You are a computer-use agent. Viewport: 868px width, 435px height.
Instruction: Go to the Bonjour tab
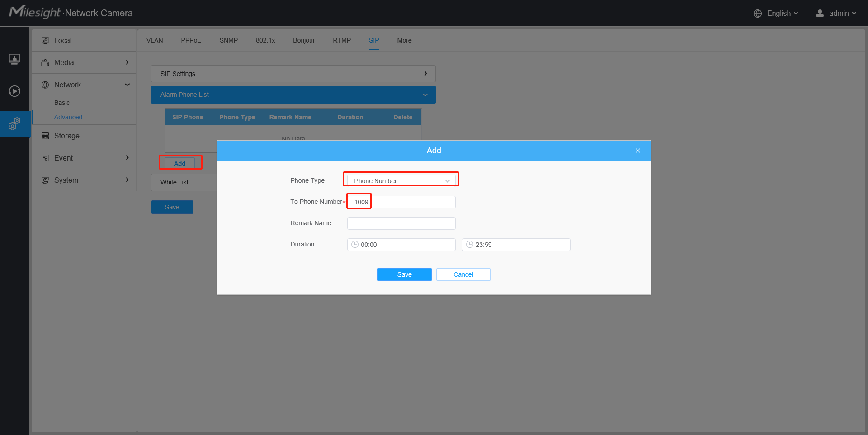point(304,40)
